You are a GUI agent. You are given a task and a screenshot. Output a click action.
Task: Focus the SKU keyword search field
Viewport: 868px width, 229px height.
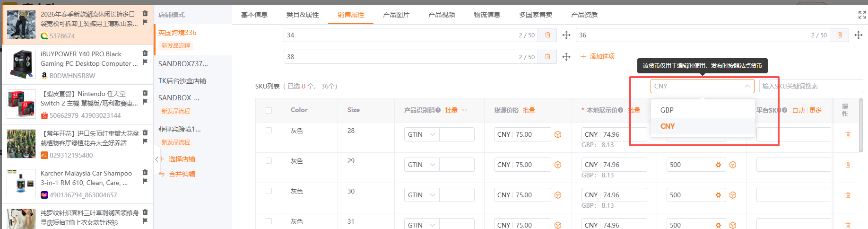coord(811,86)
